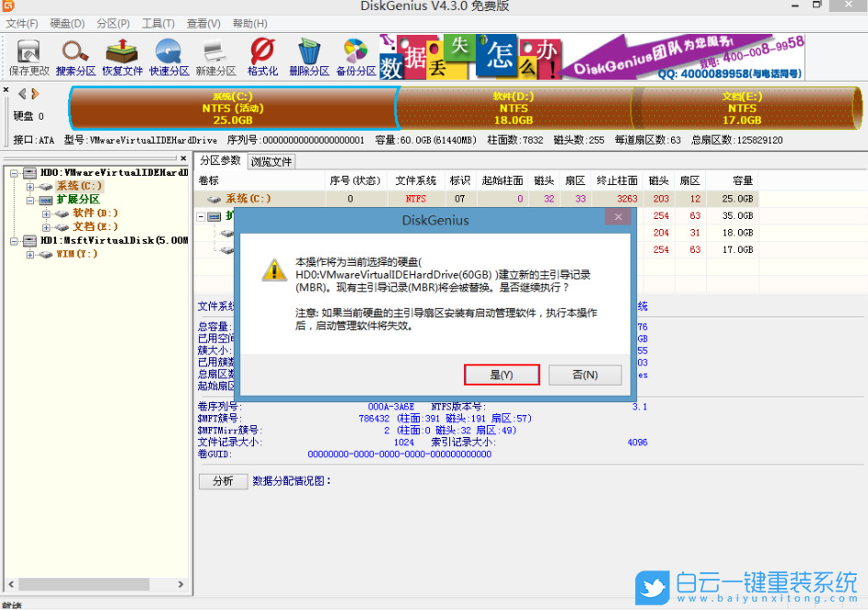Confirm MBR replacement with 是(Y) button
The image size is (868, 610).
tap(502, 374)
